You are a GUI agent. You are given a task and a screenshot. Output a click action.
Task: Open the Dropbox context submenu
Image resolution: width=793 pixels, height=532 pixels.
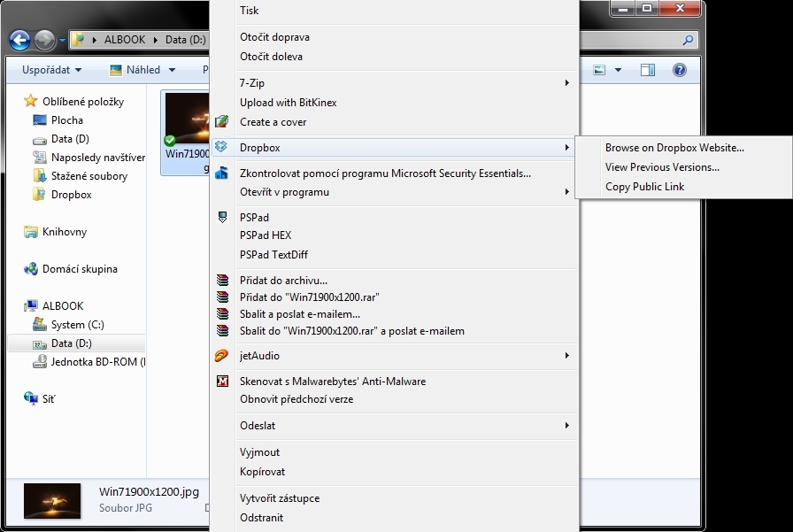(x=394, y=148)
